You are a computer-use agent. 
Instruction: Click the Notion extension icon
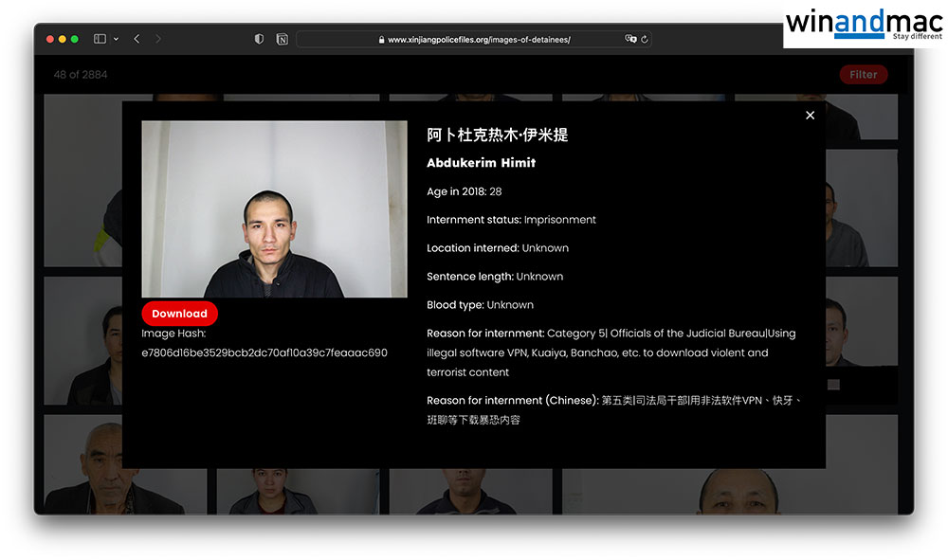pos(282,39)
